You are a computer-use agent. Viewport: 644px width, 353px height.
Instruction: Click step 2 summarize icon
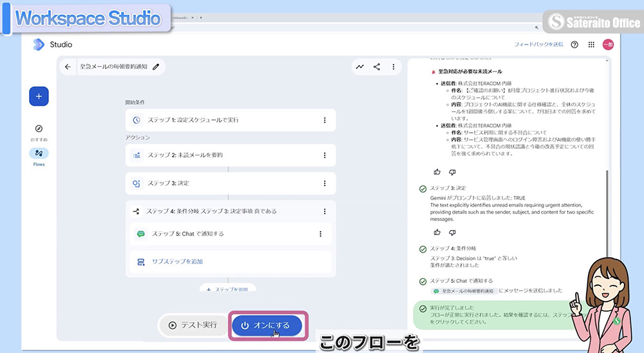click(137, 155)
